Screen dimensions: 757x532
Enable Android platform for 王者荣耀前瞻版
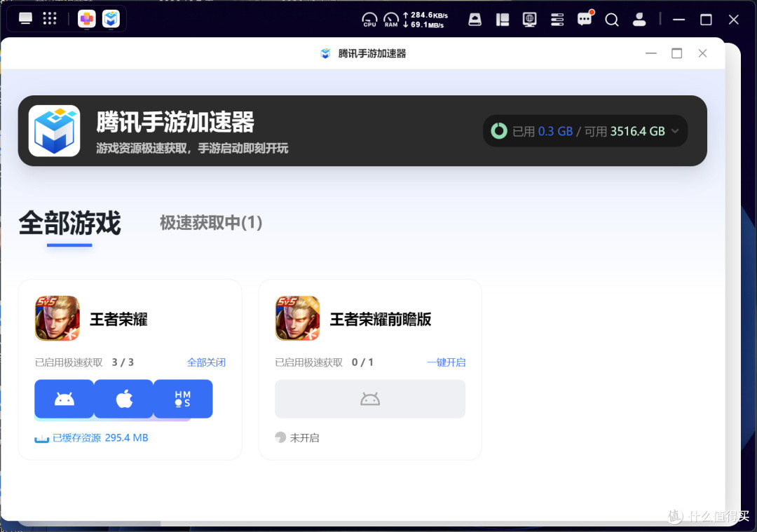[x=370, y=399]
